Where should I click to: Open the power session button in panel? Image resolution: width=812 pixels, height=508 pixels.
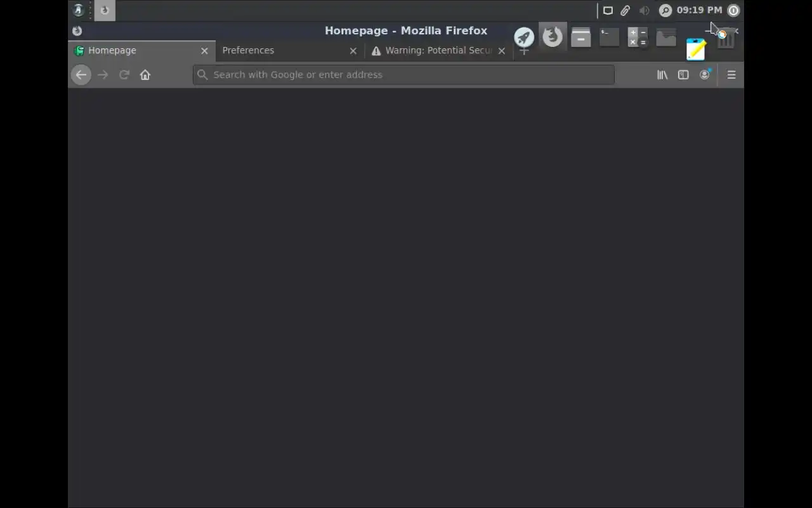coord(733,10)
